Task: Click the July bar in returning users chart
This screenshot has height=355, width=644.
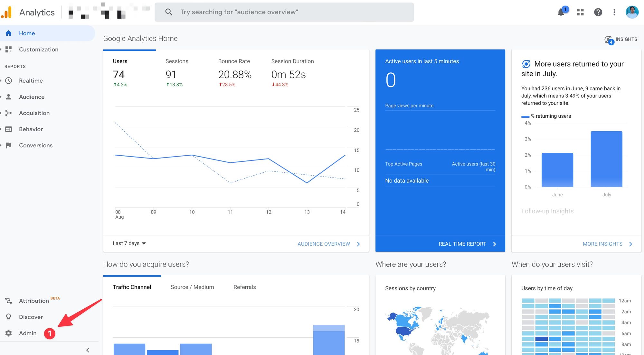Action: point(607,159)
